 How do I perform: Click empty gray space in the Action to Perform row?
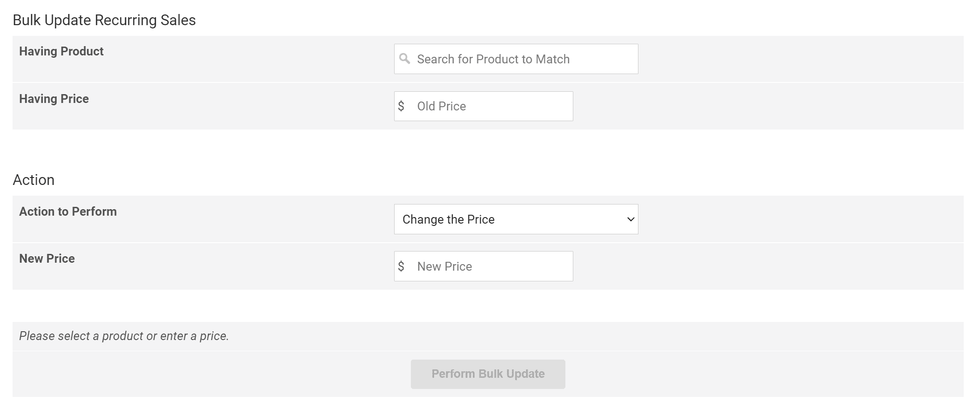(x=800, y=219)
